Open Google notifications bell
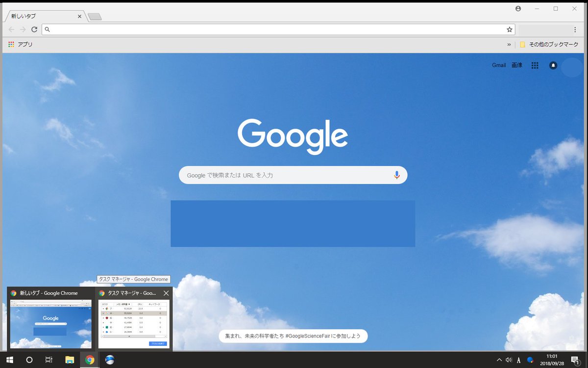 click(553, 65)
